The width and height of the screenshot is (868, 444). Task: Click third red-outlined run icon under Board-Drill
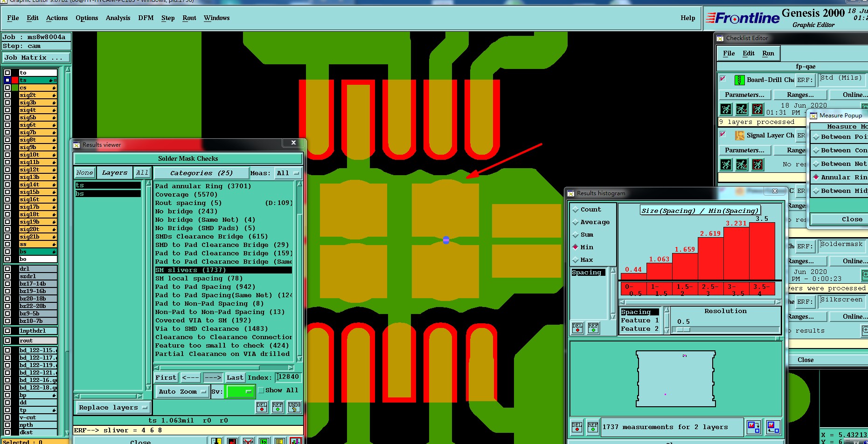click(x=758, y=109)
